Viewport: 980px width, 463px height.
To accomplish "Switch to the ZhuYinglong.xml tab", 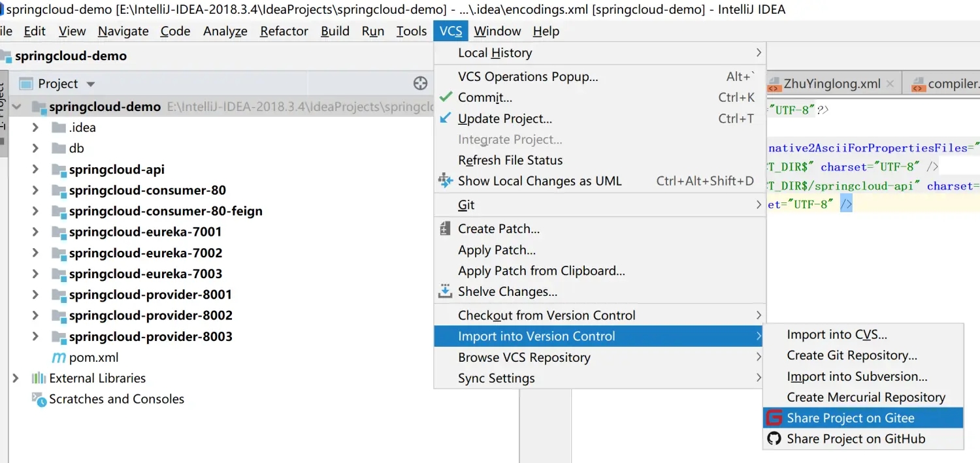I will pyautogui.click(x=832, y=84).
